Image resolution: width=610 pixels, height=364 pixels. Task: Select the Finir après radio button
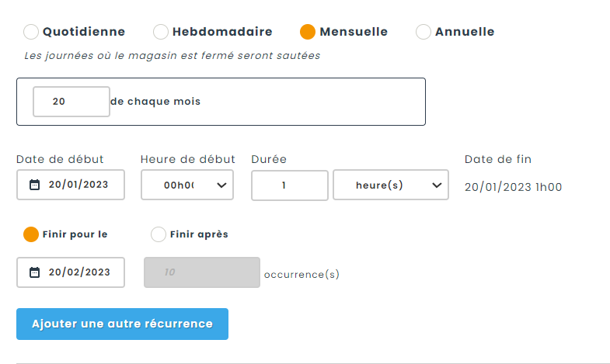[159, 234]
